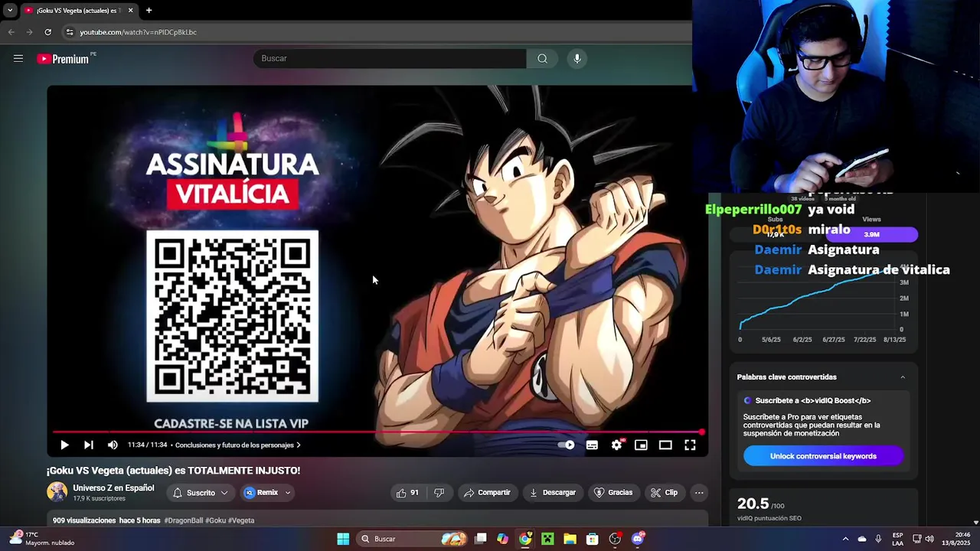
Task: Reload the YouTube page
Action: pos(47,32)
